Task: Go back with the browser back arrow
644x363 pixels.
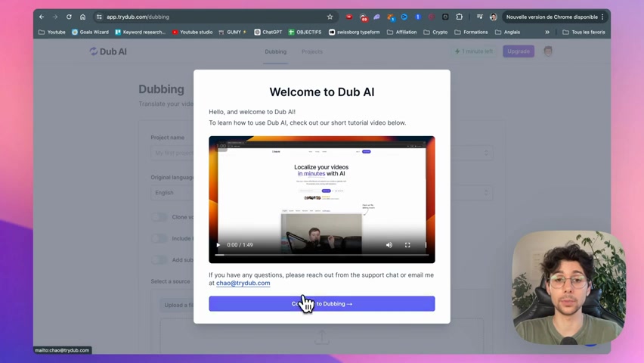Action: pos(42,17)
